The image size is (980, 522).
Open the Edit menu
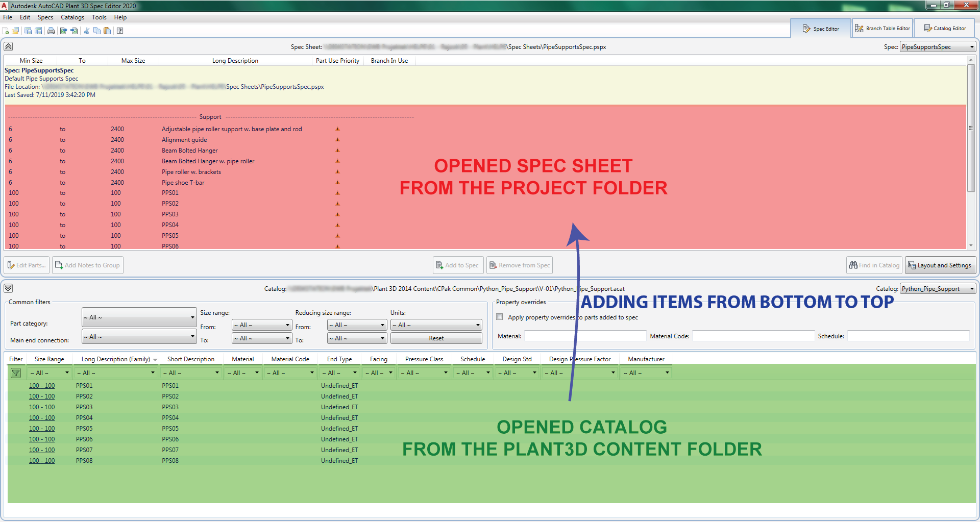(x=25, y=17)
